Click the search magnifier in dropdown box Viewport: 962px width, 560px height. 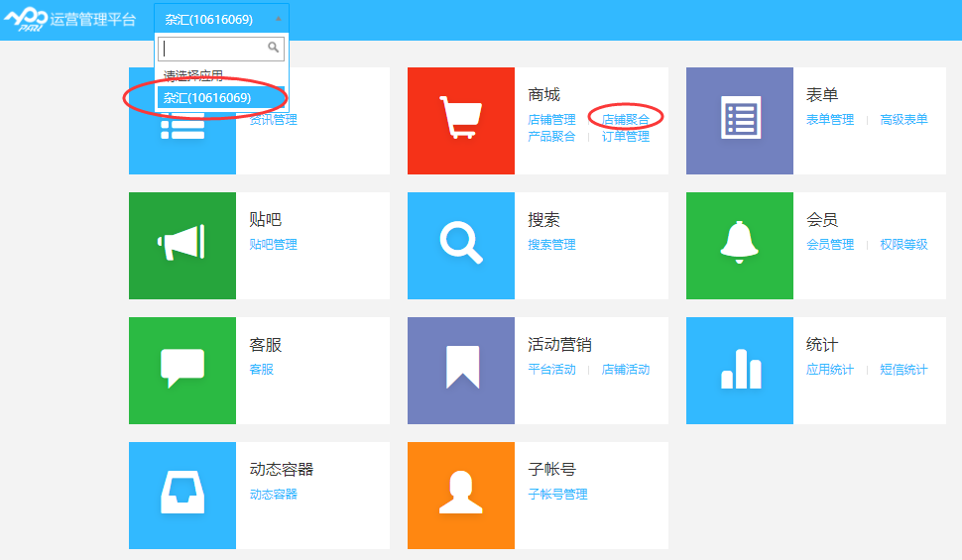(x=274, y=48)
